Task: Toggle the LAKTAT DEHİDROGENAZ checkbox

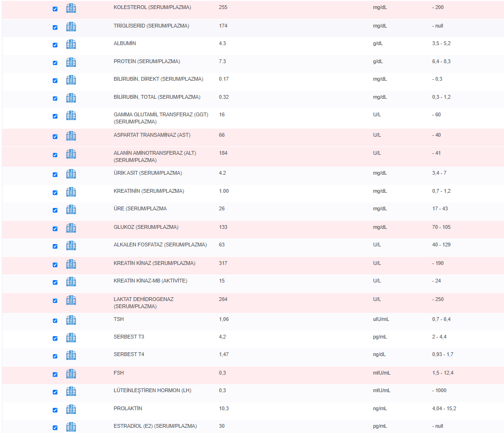Action: tap(55, 301)
